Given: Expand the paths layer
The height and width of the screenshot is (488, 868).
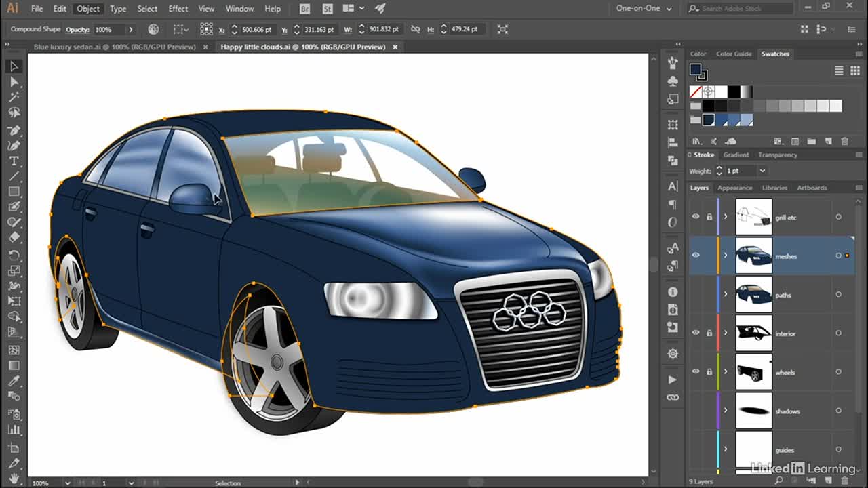Looking at the screenshot, I should [726, 294].
